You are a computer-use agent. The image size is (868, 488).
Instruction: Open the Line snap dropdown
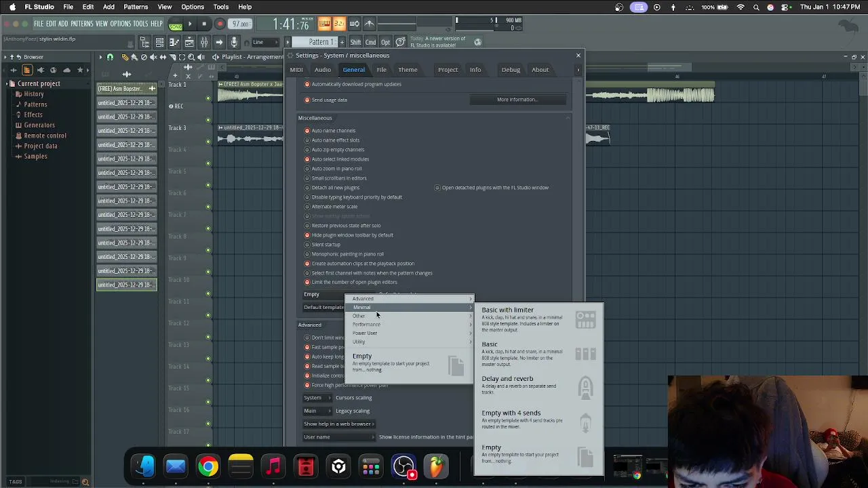(266, 42)
